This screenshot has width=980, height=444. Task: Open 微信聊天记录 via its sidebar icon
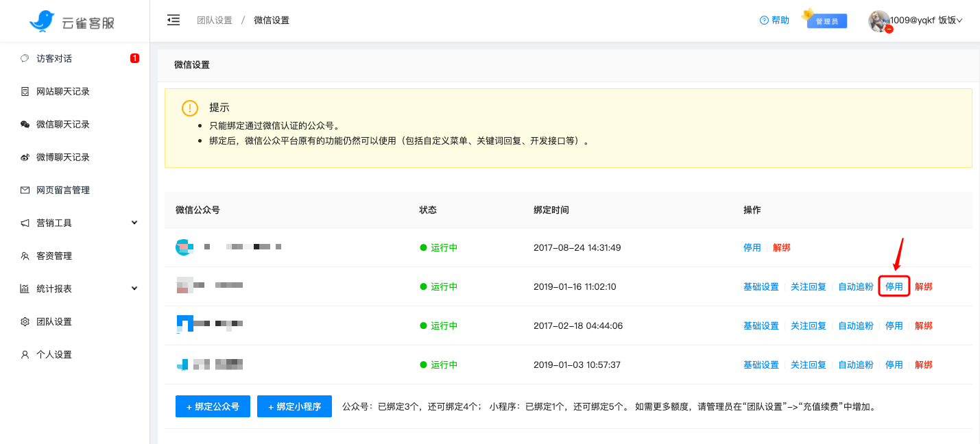[x=25, y=124]
